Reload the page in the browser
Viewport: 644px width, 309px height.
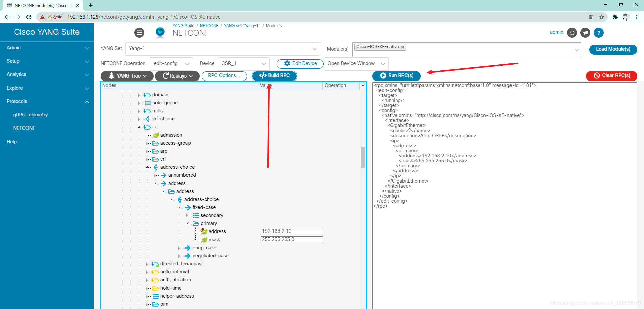[x=29, y=17]
